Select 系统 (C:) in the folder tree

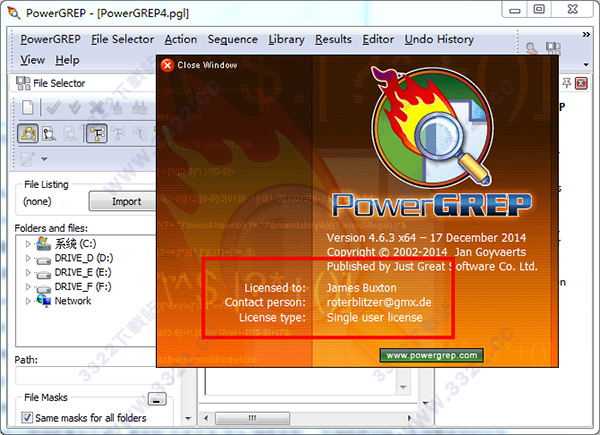[x=75, y=243]
